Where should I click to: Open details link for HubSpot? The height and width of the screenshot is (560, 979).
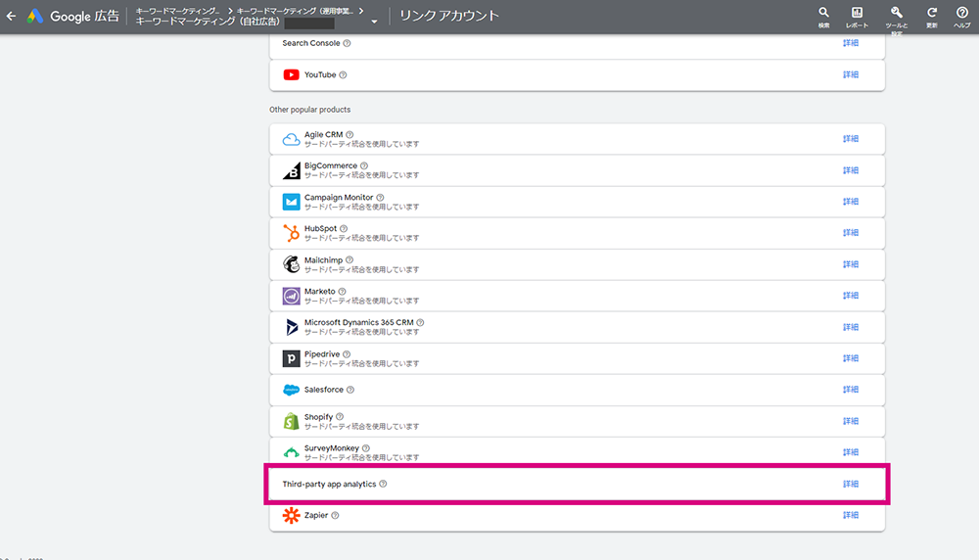(x=851, y=233)
